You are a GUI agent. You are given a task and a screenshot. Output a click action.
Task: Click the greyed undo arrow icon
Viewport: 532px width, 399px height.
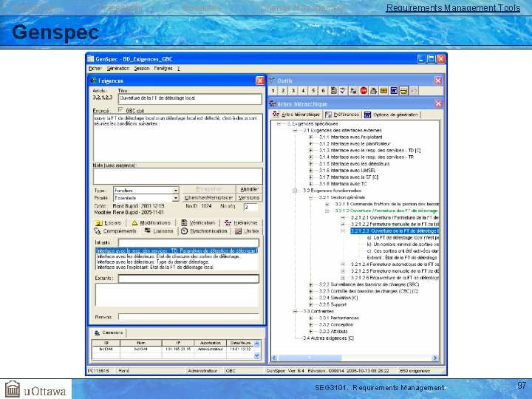(414, 91)
